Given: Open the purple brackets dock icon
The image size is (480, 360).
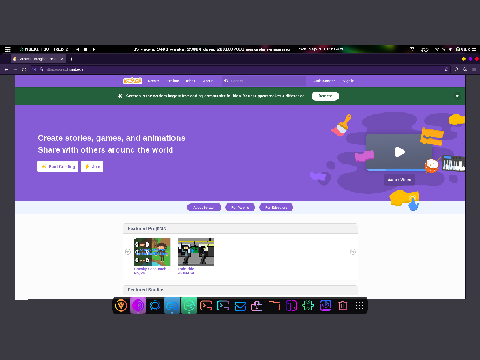Looking at the screenshot, I should point(291,306).
